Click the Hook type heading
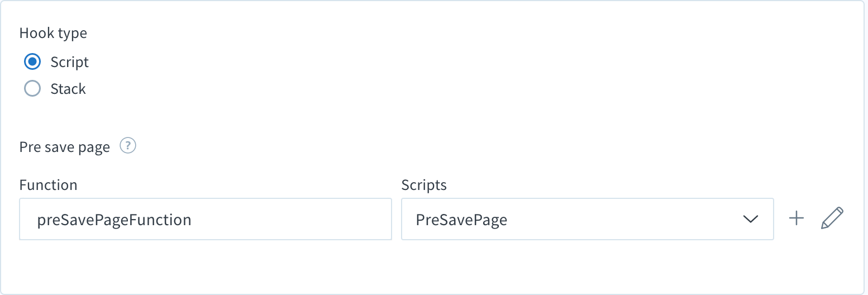868x295 pixels. (x=53, y=34)
